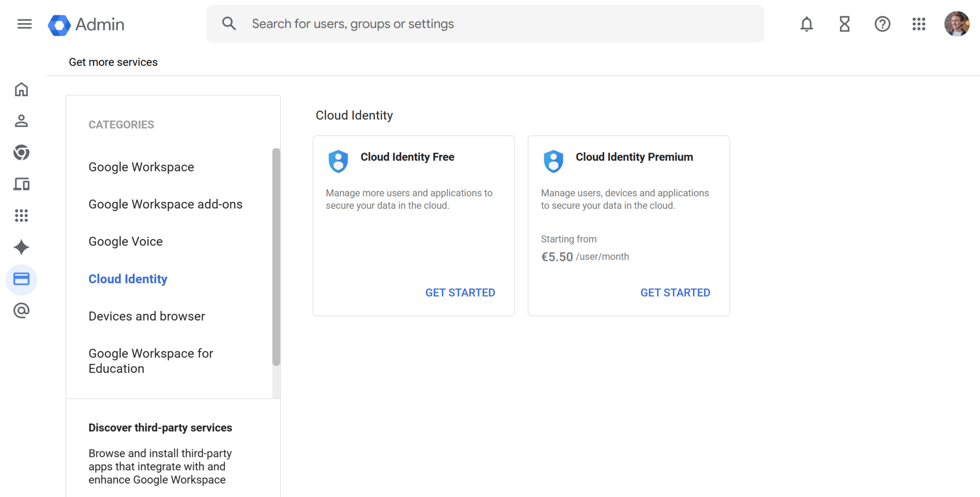
Task: Expand the navigation hamburger menu
Action: [x=24, y=24]
